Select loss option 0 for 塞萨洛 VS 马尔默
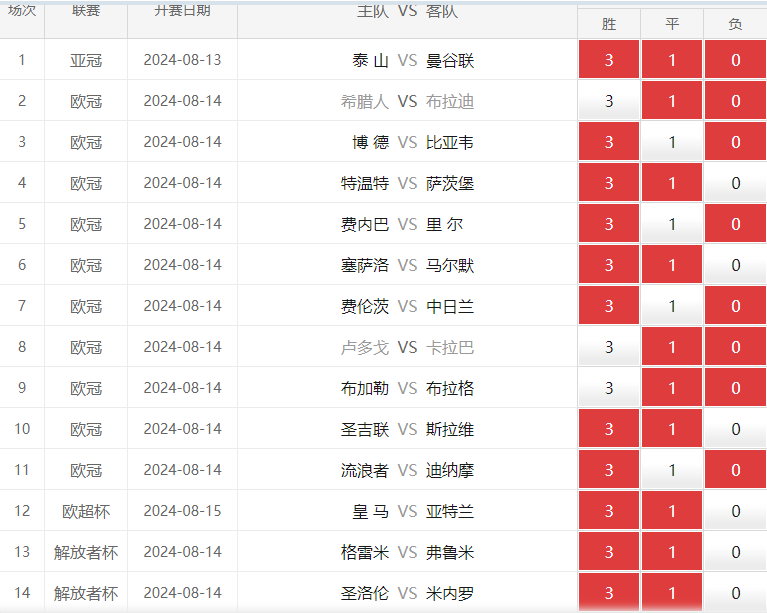767x613 pixels. [x=735, y=265]
